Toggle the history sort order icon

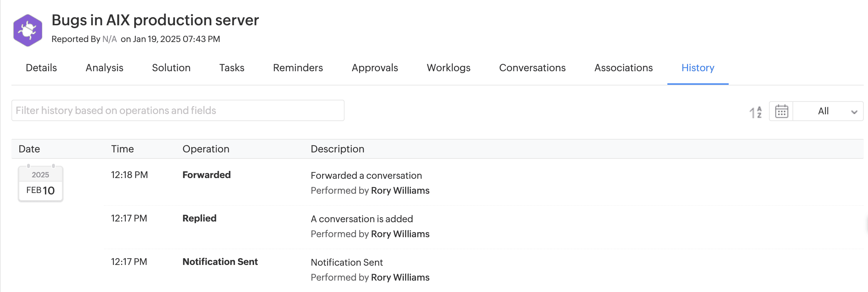click(755, 112)
